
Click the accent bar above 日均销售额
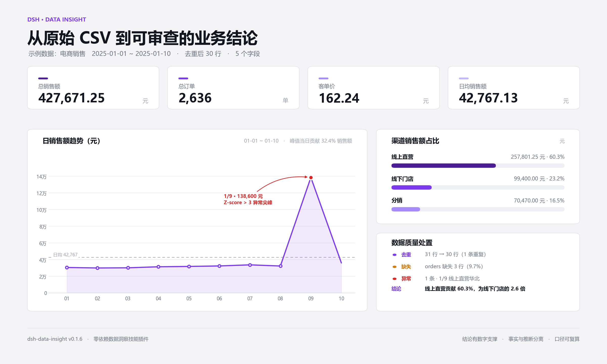point(464,78)
